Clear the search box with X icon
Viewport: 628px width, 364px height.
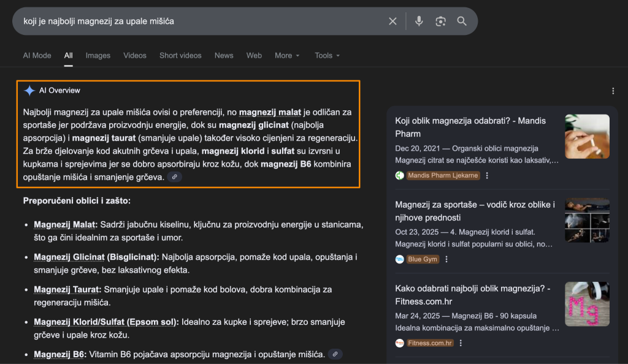click(x=392, y=21)
